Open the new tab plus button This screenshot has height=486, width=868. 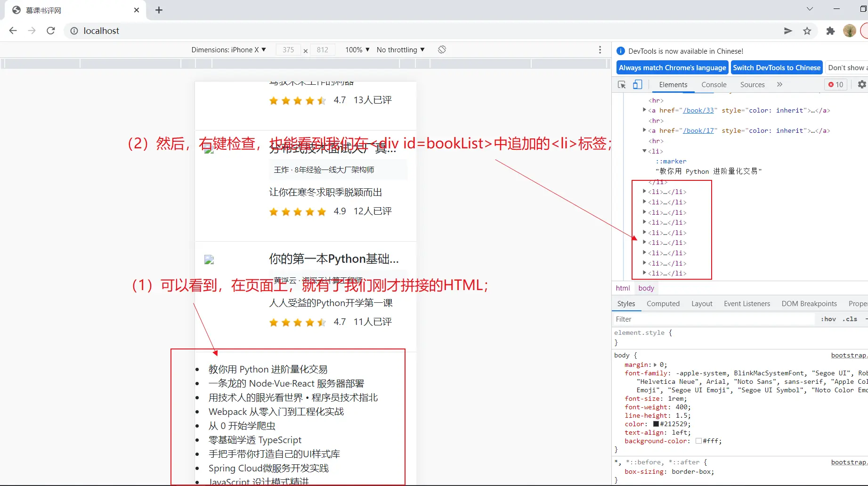point(159,10)
